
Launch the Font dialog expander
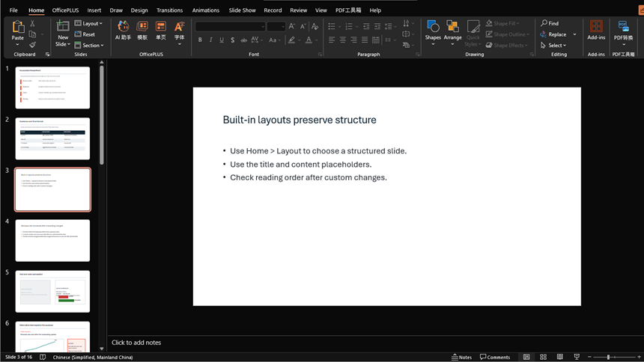(320, 54)
